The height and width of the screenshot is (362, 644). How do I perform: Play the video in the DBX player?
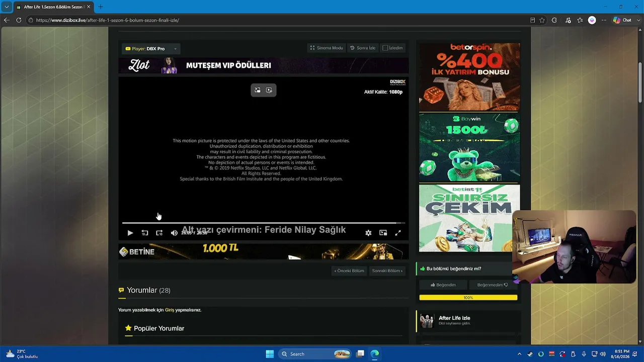pyautogui.click(x=130, y=233)
